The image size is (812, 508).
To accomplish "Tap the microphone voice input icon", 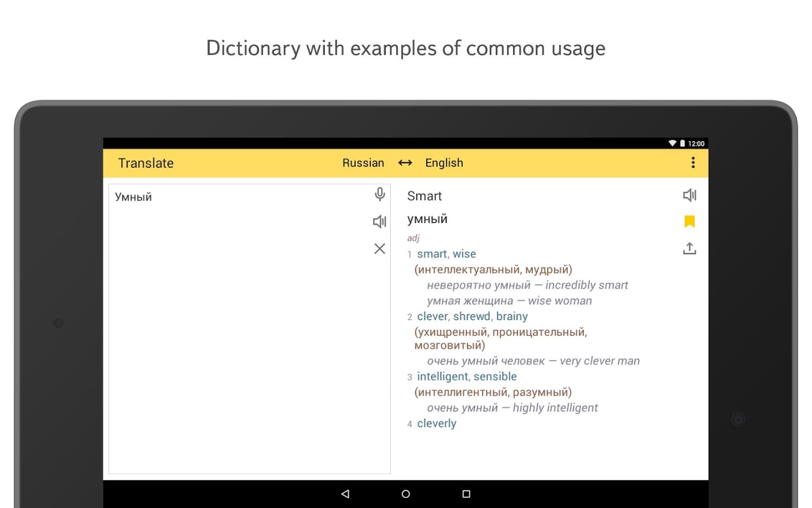I will click(380, 195).
